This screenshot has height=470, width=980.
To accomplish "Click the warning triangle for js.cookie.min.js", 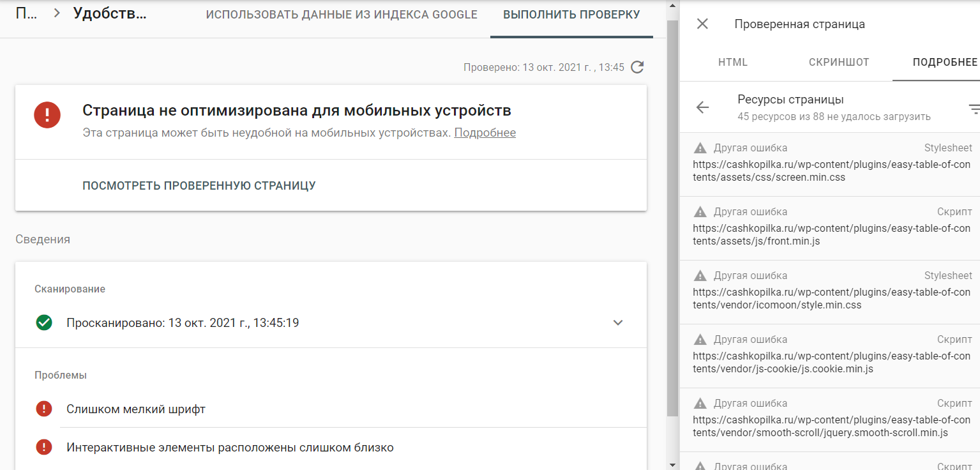I will (x=700, y=340).
